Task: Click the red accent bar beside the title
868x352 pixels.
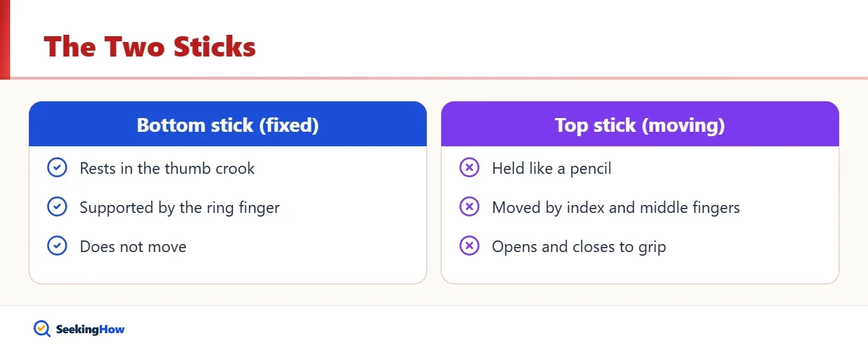Action: tap(5, 38)
